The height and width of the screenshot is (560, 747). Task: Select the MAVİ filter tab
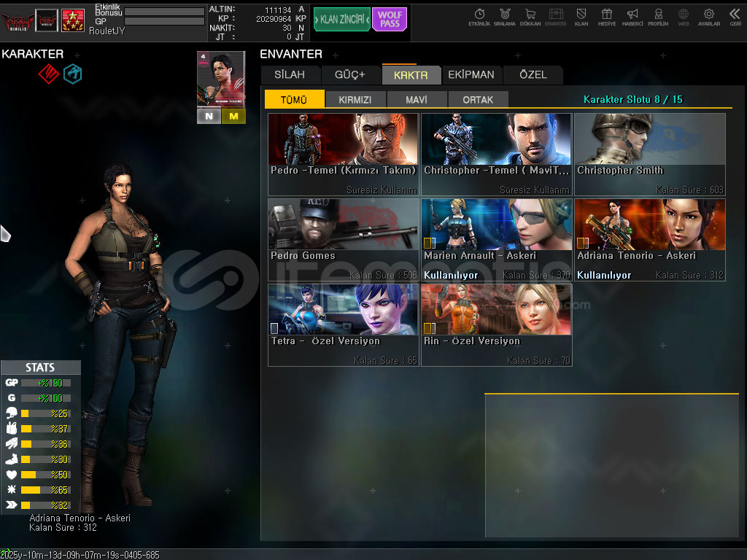[417, 99]
